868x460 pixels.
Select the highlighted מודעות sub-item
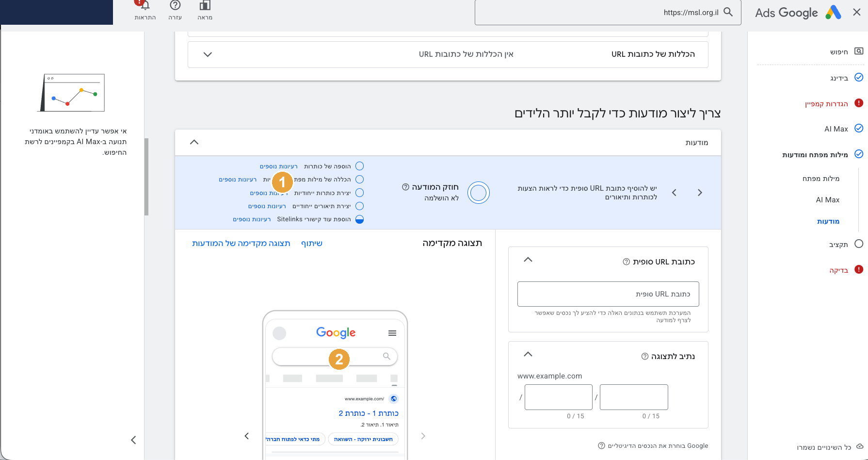coord(828,221)
